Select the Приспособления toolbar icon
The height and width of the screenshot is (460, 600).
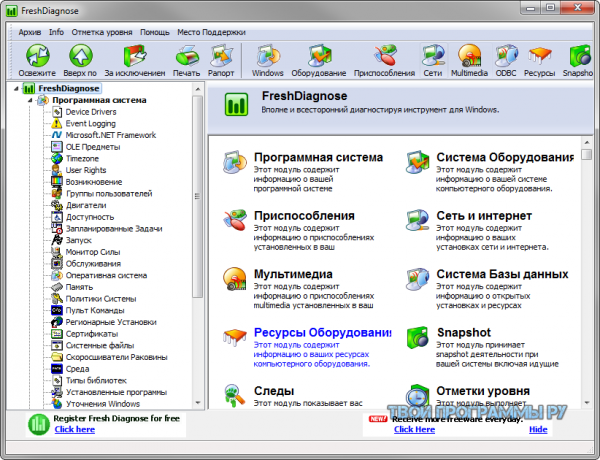[385, 56]
